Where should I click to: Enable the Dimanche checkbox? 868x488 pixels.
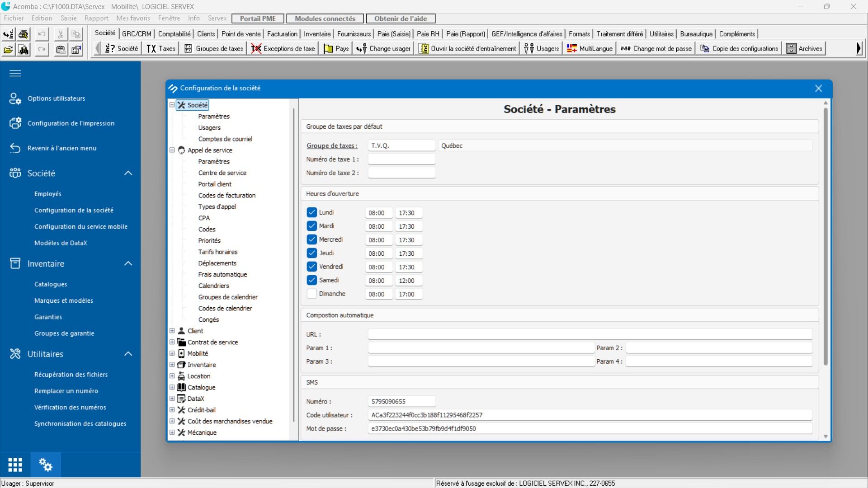tap(311, 294)
